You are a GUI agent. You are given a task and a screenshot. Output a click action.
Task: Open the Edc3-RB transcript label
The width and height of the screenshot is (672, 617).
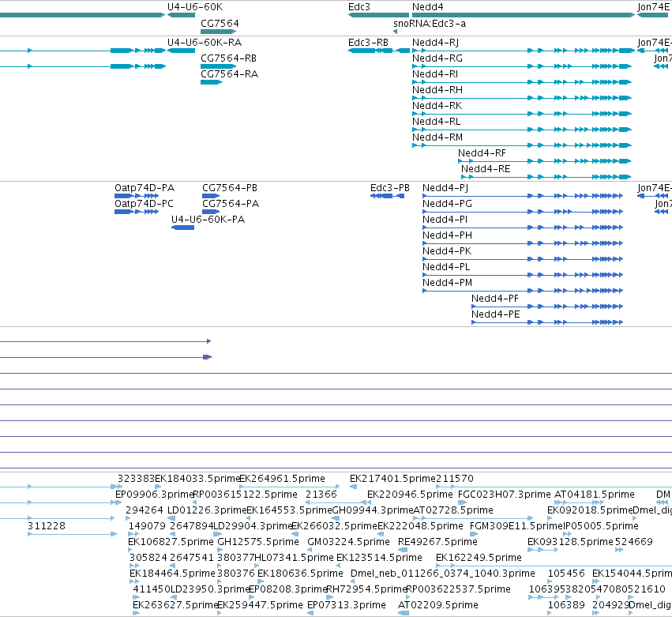point(368,43)
